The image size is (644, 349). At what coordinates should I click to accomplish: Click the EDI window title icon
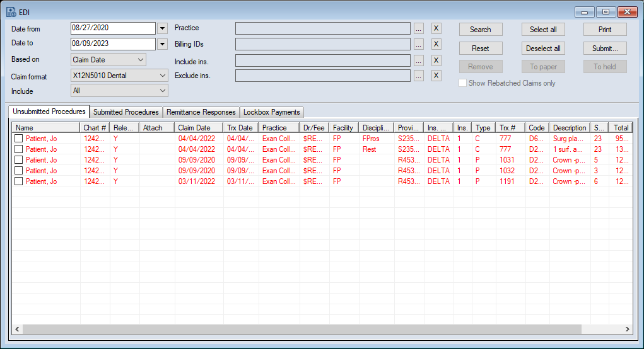(x=11, y=11)
